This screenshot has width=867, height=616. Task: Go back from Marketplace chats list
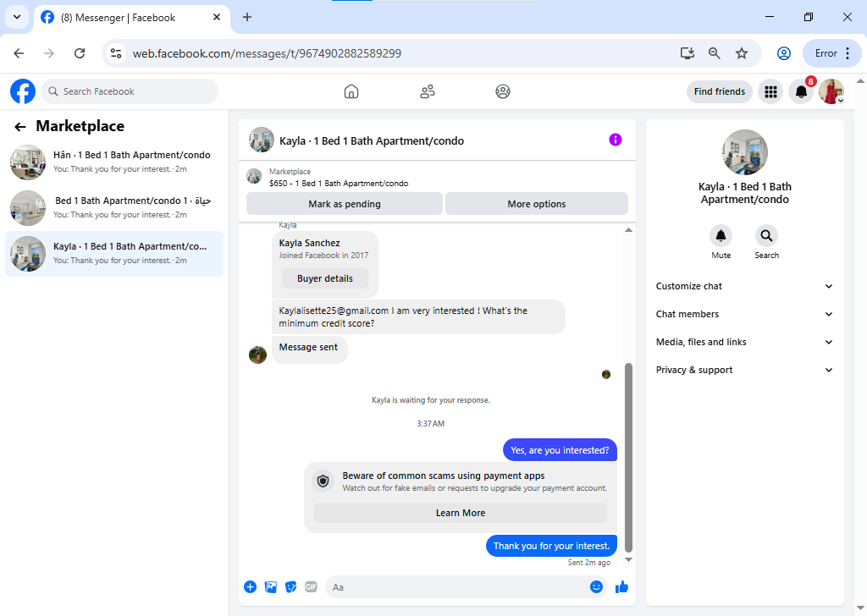point(20,127)
